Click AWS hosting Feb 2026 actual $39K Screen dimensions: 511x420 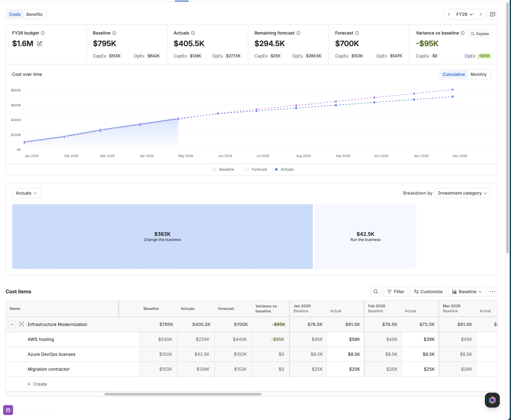pos(420,339)
